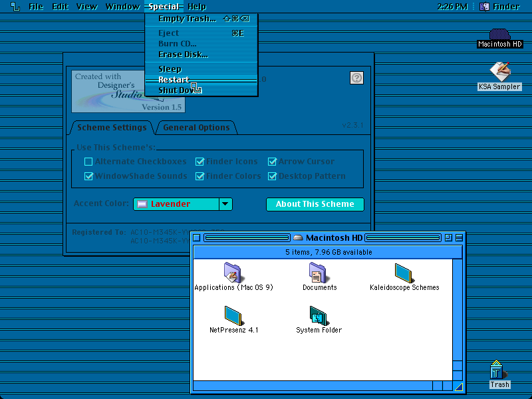Toggle the Arrow Cursor checkbox
Image resolution: width=532 pixels, height=399 pixels.
tap(272, 162)
